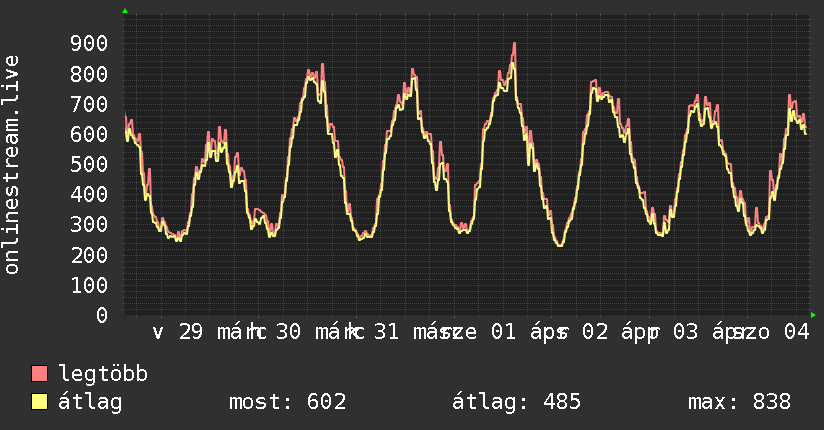Viewport: 824px width, 430px height.
Task: Click the vertical onlinestream.live axis title
Action: tap(13, 165)
